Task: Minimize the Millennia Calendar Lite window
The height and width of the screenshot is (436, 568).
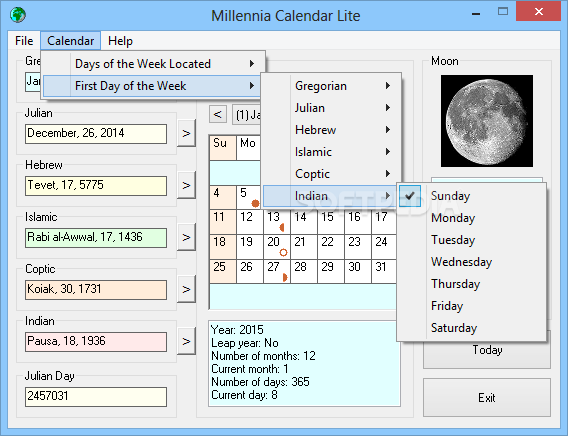Action: coord(476,13)
